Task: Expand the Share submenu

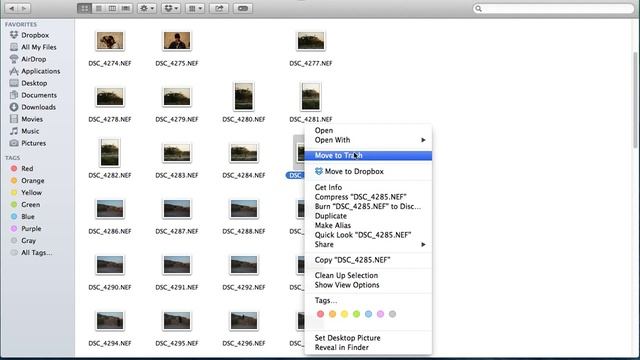Action: click(368, 244)
